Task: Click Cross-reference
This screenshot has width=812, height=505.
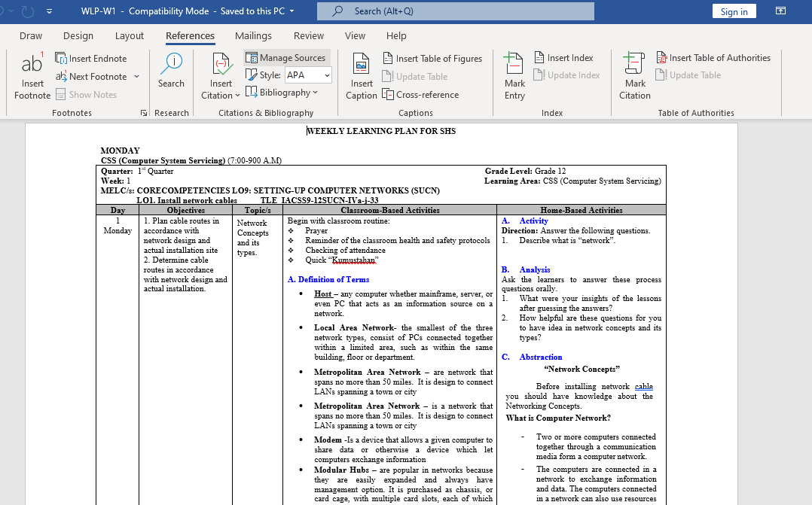Action: click(x=420, y=95)
